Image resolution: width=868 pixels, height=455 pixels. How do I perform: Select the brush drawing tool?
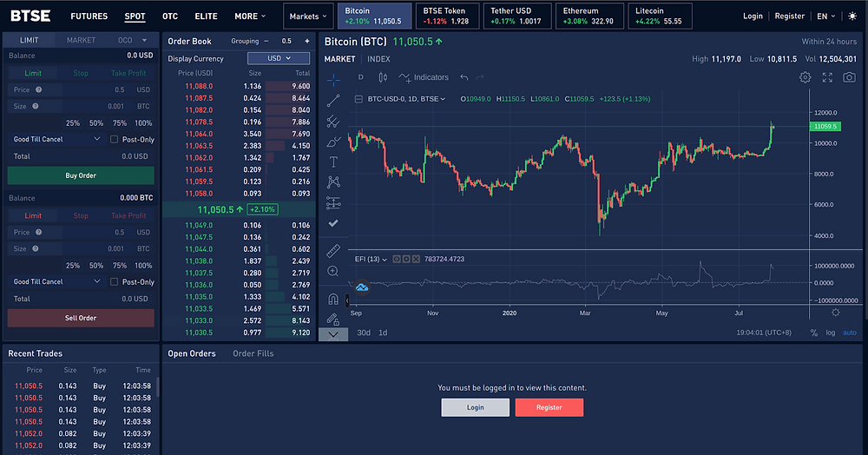pos(333,142)
